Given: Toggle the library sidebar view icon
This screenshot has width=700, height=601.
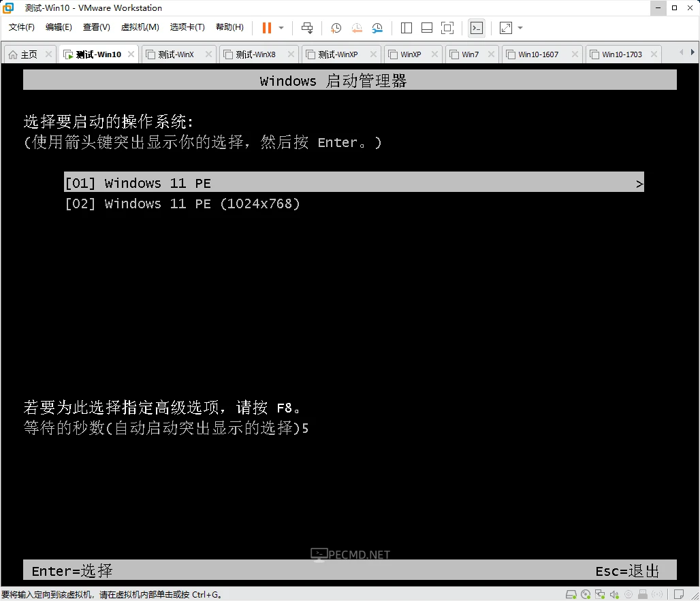Looking at the screenshot, I should tap(407, 28).
